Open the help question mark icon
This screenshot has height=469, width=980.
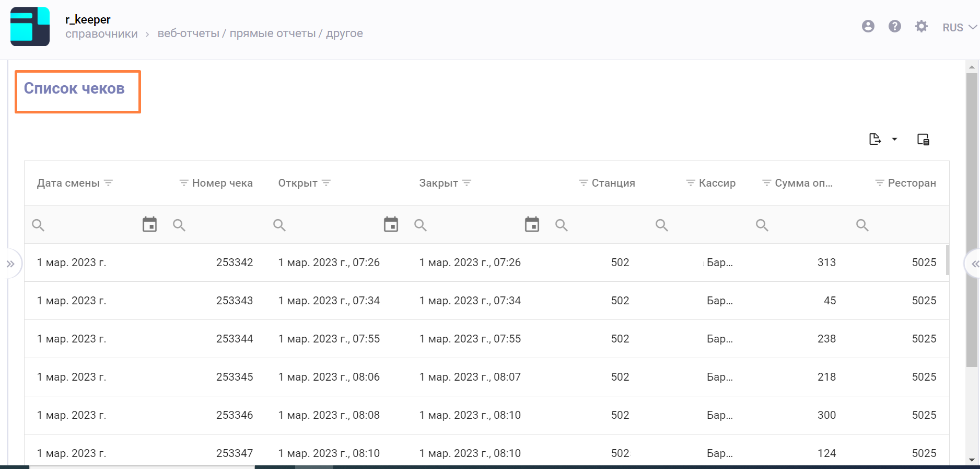pyautogui.click(x=894, y=27)
